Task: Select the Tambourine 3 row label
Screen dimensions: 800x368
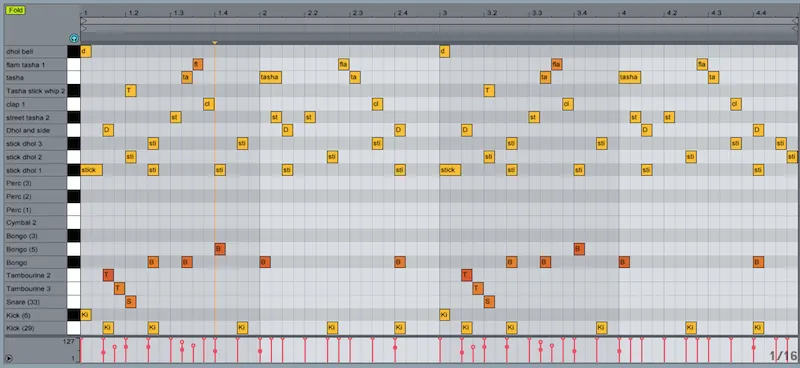Action: click(36, 289)
